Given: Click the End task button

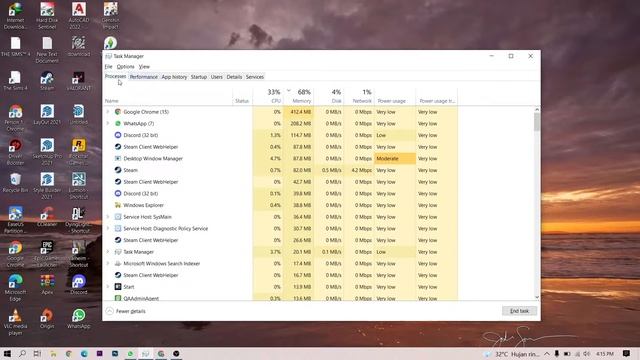Looking at the screenshot, I should 519,311.
